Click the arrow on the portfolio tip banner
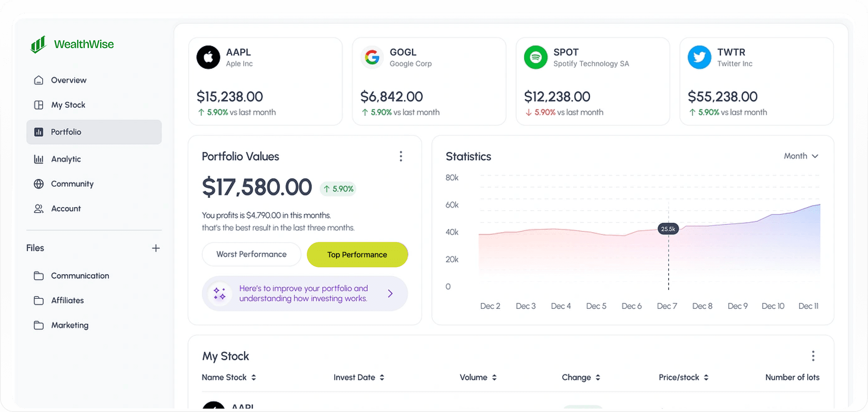Screen dimensions: 868x412 (390, 293)
